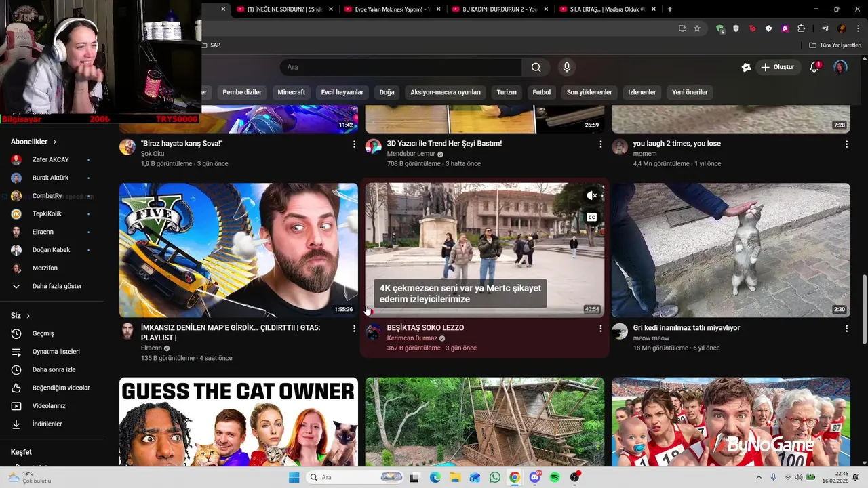
Task: Switch to SILA ERTAŞ Madara Olduk tab
Action: [607, 9]
